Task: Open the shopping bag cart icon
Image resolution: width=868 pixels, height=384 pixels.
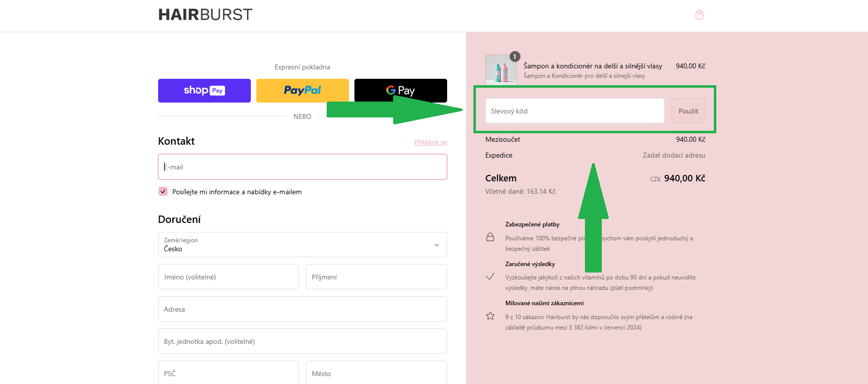Action: [699, 14]
